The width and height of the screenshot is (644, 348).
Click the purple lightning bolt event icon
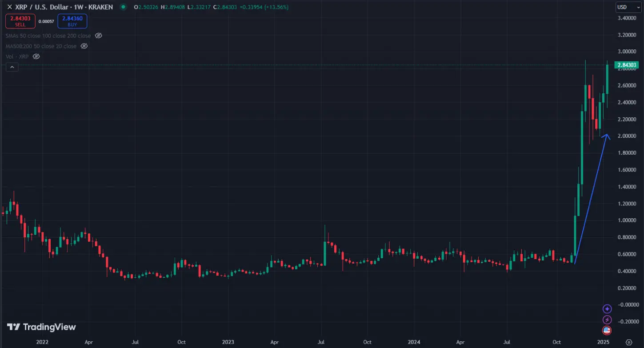[x=607, y=320]
